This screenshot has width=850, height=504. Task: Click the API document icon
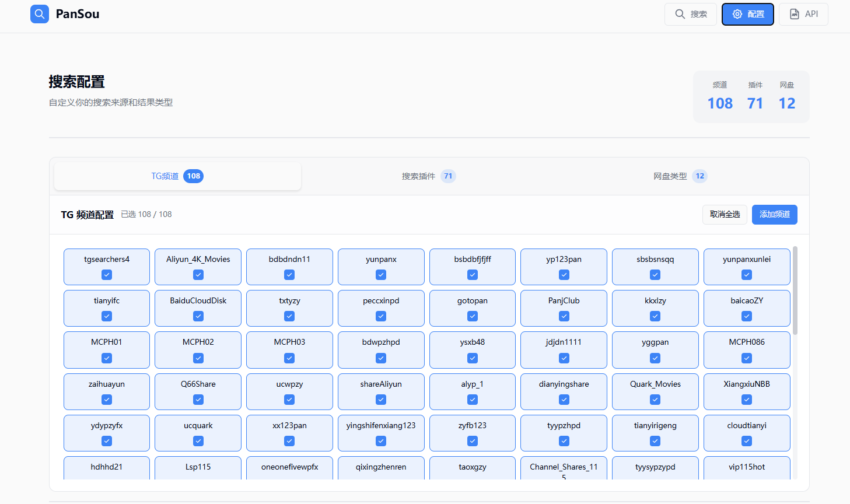pyautogui.click(x=795, y=14)
